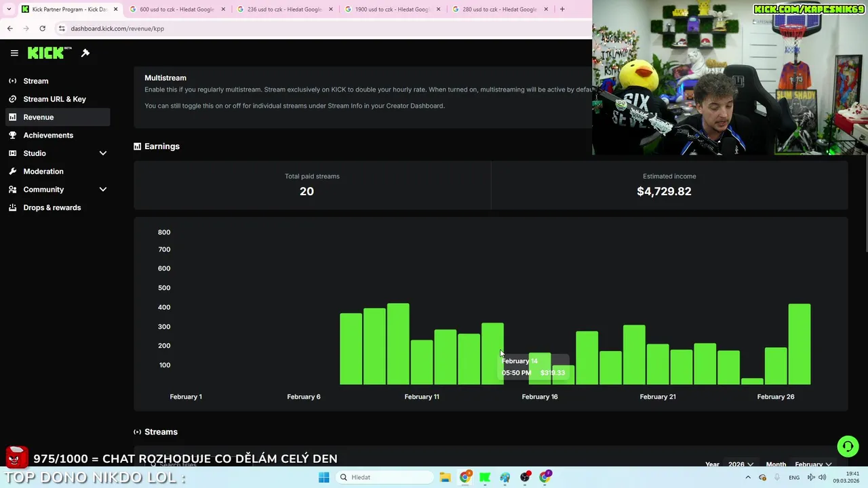This screenshot has width=868, height=488.
Task: Open Google Chrome from the taskbar
Action: click(465, 477)
